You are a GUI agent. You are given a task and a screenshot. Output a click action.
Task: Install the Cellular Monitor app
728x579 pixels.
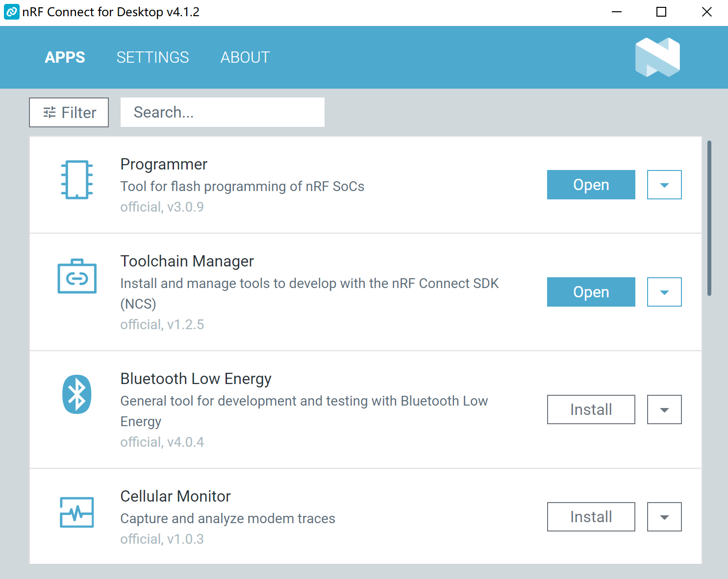(591, 517)
